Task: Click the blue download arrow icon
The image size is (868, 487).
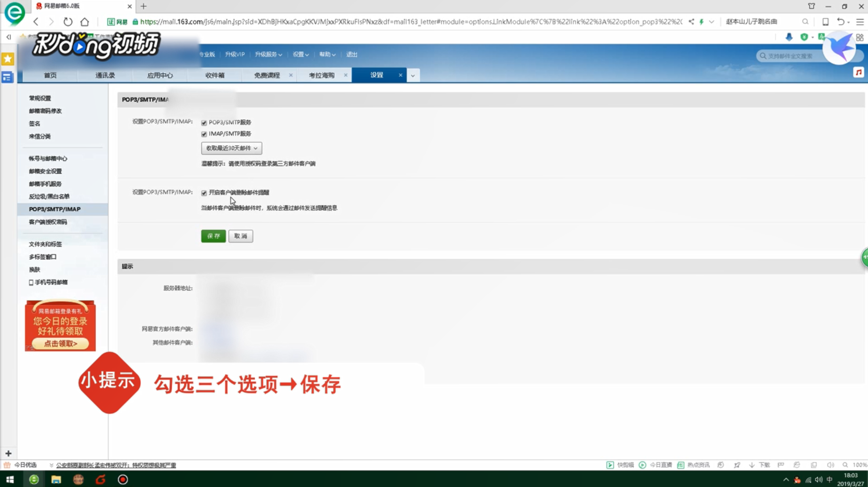Action: click(789, 37)
